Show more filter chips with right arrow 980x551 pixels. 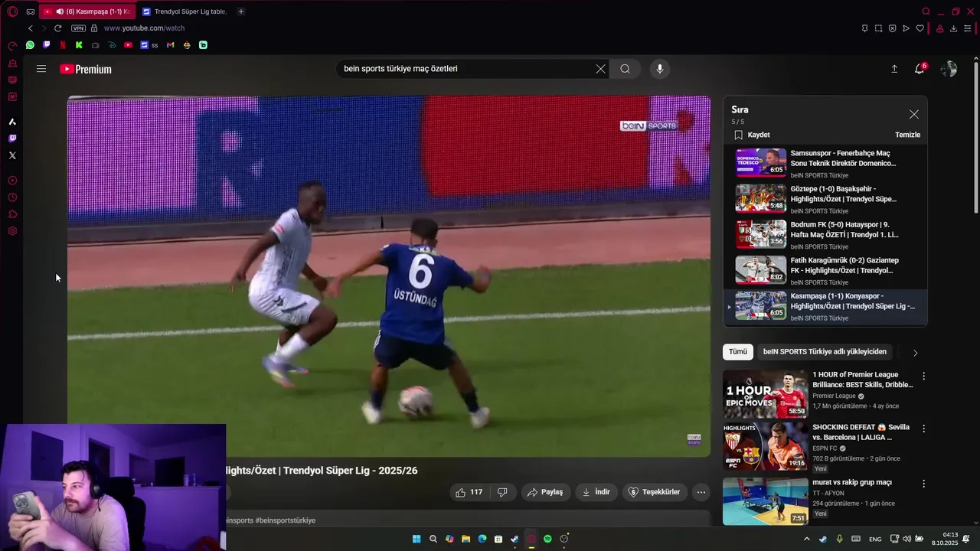[x=915, y=353]
